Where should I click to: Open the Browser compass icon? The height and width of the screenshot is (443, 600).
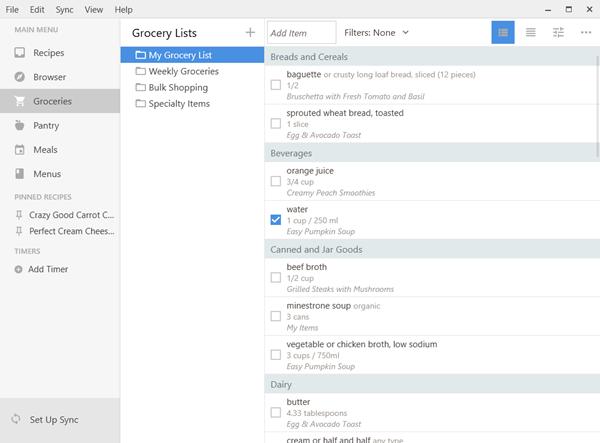tap(20, 77)
